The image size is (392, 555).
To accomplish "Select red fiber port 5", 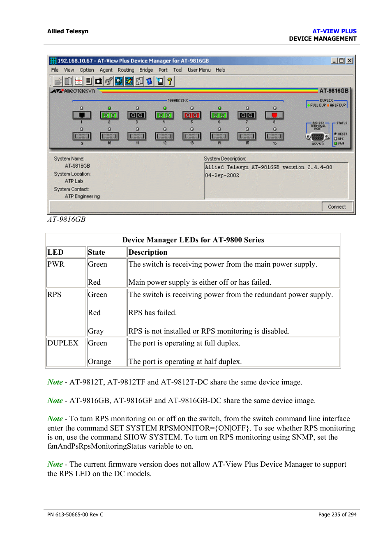I will pos(191,115).
